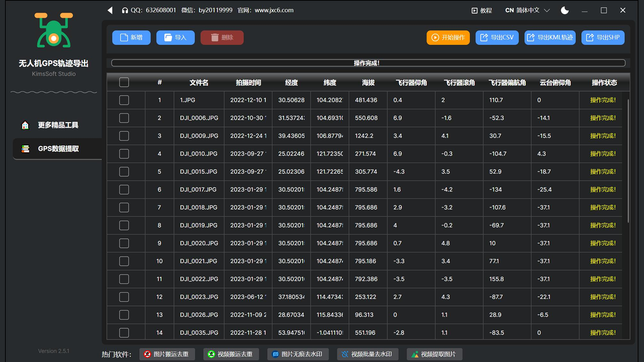Click the 拍摄时间 column header

point(249,82)
